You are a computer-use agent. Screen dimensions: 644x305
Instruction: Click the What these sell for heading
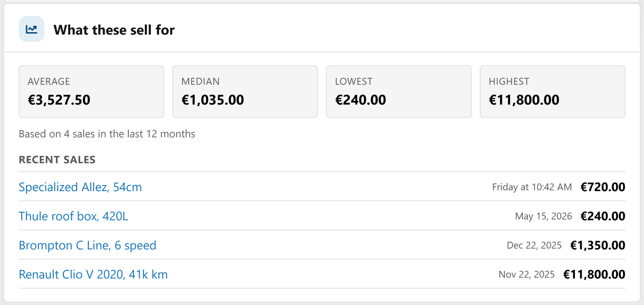[x=114, y=30]
